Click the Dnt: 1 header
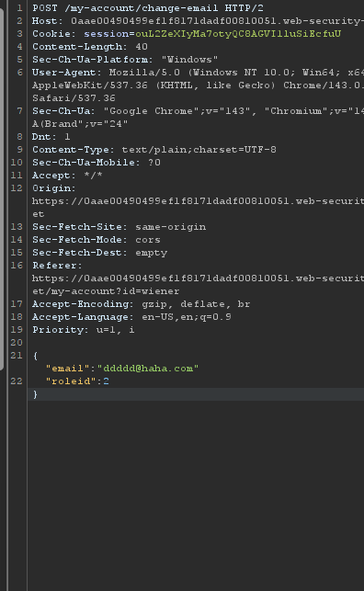 (x=51, y=136)
